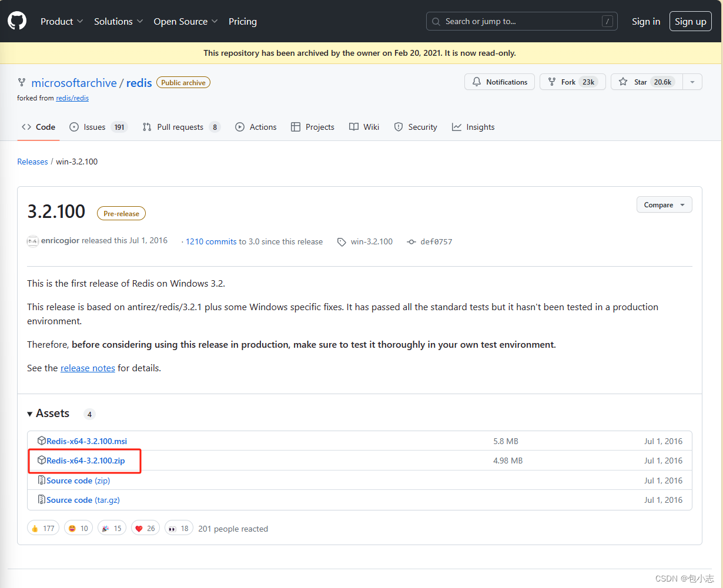Open the 1210 commits link
This screenshot has width=723, height=588.
[x=211, y=241]
